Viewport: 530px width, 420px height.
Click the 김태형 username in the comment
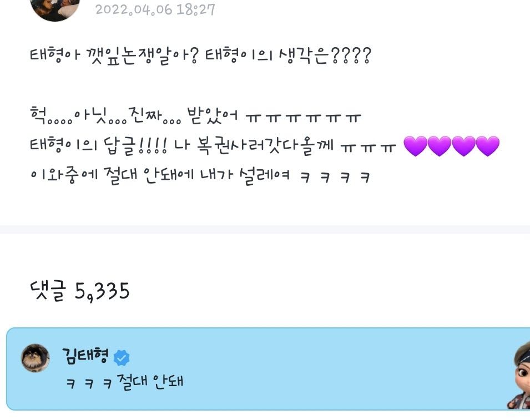(x=85, y=356)
